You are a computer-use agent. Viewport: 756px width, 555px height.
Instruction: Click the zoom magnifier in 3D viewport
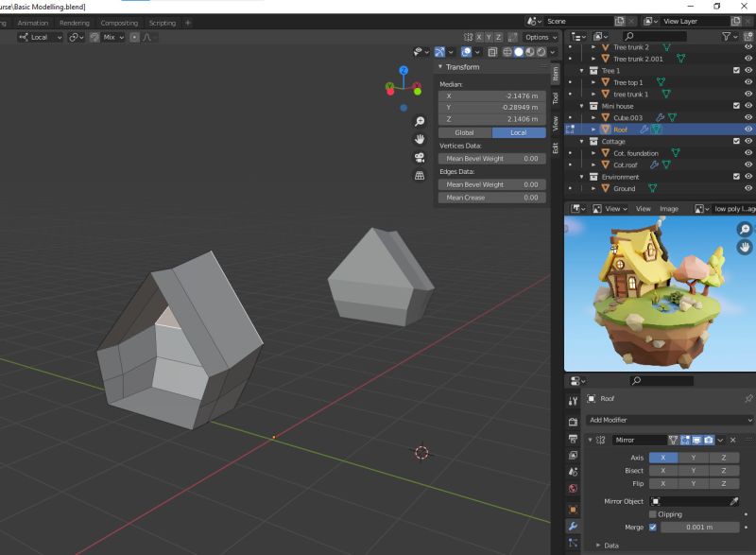pyautogui.click(x=420, y=121)
